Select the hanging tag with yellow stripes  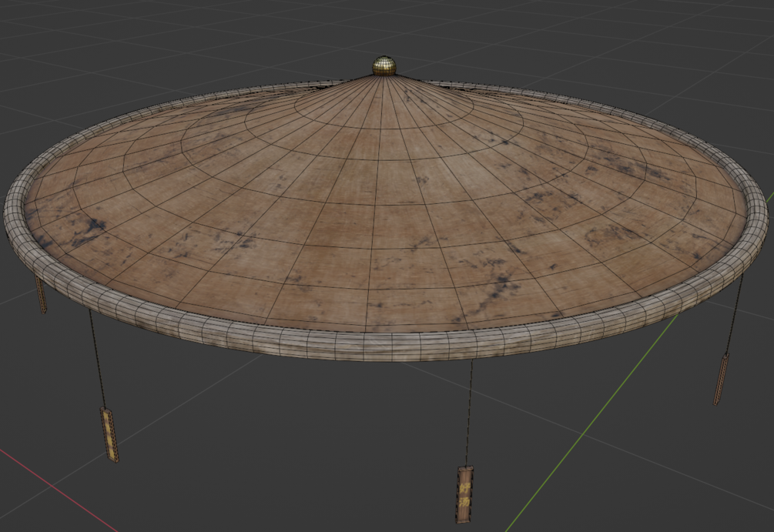click(x=109, y=434)
